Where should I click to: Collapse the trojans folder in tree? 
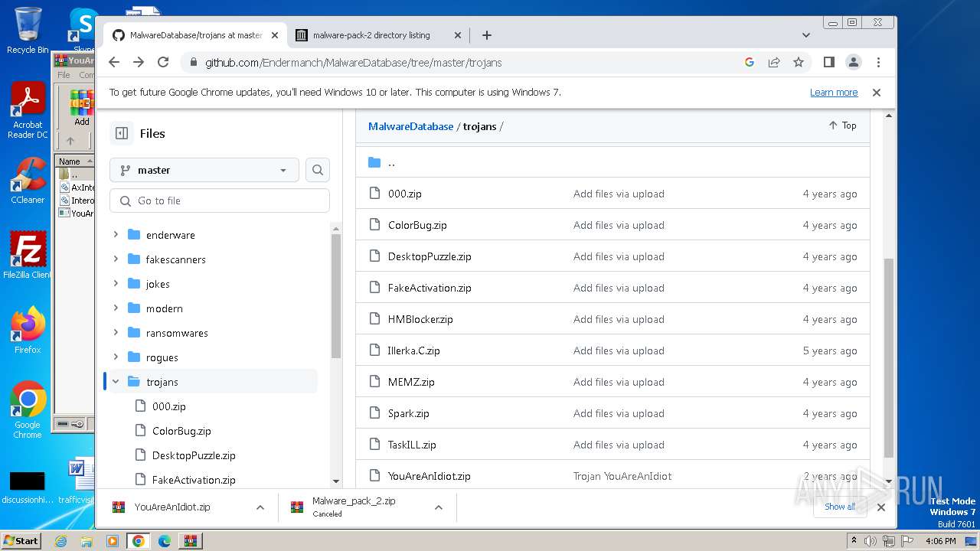click(x=116, y=382)
